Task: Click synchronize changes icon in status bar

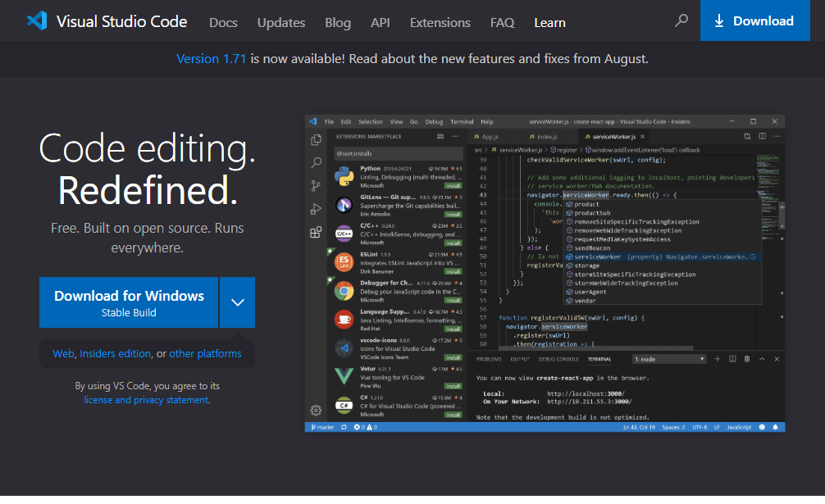Action: [344, 427]
